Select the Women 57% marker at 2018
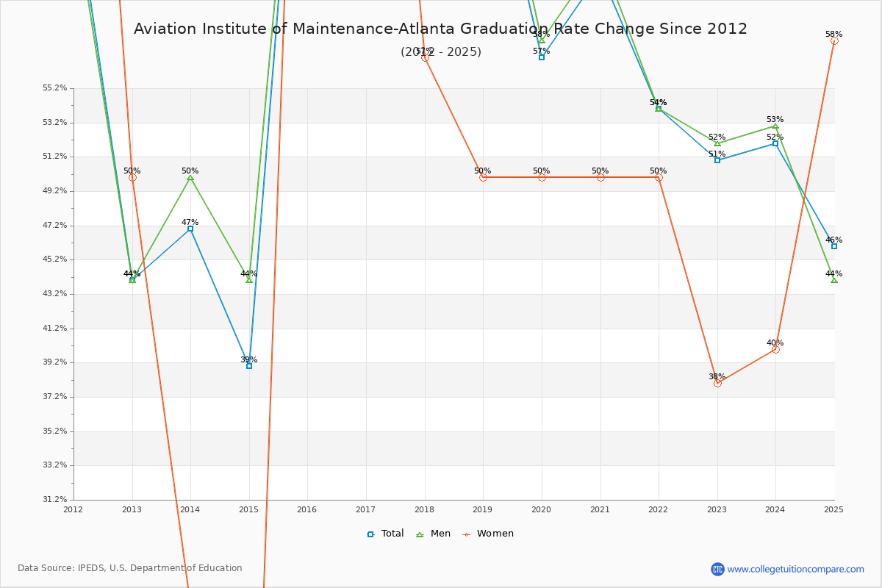 (425, 57)
